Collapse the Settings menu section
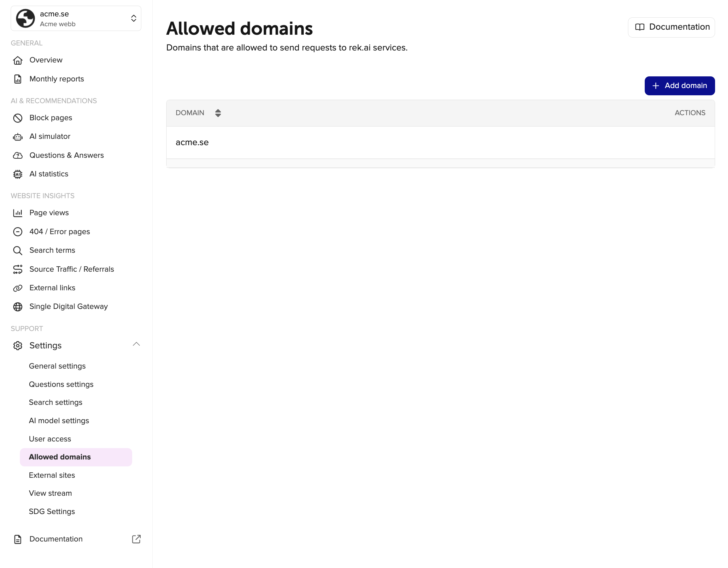The height and width of the screenshot is (568, 728). (136, 345)
